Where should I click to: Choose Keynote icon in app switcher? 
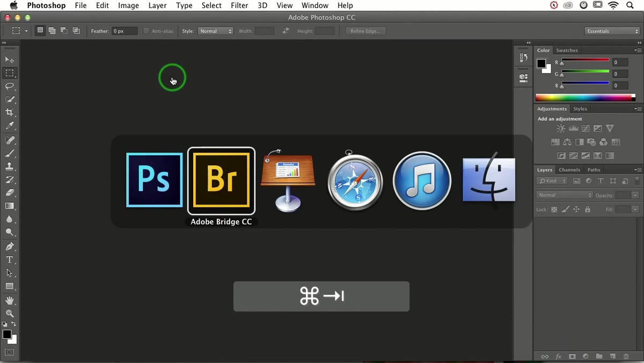coord(288,181)
